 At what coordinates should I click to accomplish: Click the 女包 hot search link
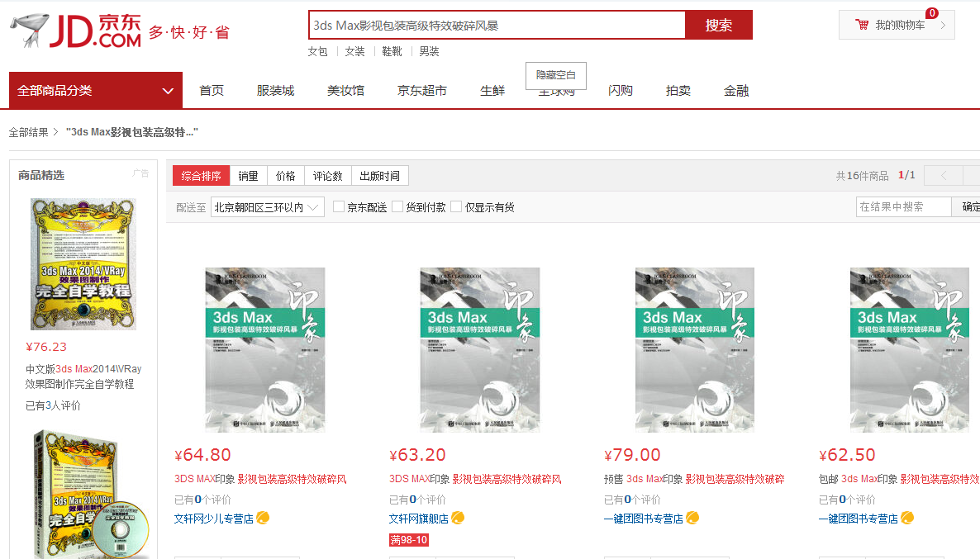[317, 51]
